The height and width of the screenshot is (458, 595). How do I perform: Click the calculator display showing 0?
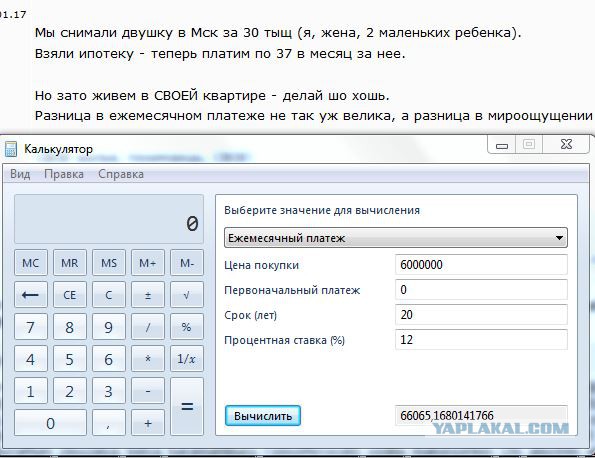point(109,219)
